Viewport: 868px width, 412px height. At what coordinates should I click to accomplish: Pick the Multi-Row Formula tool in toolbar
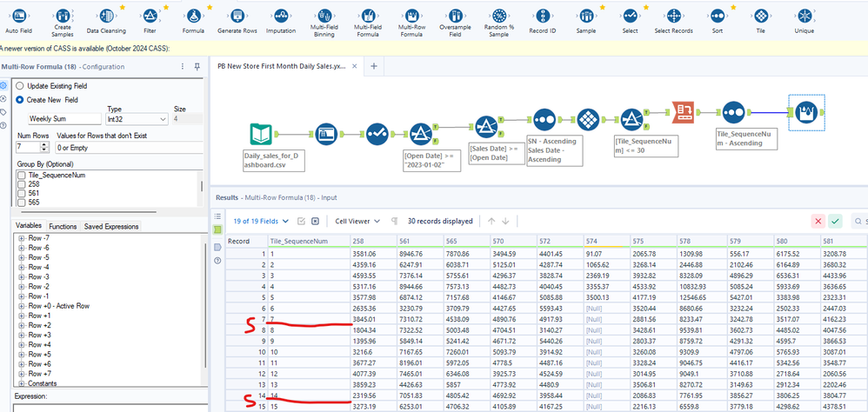[411, 16]
